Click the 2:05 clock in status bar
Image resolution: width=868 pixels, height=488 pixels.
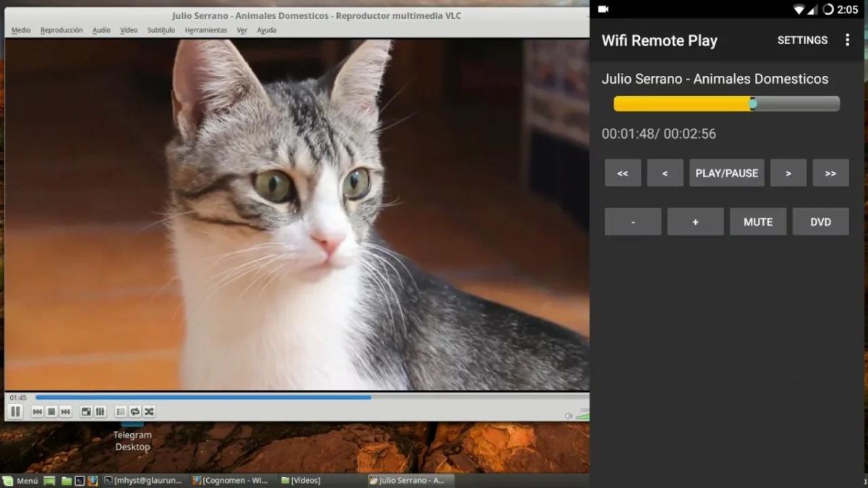click(847, 9)
